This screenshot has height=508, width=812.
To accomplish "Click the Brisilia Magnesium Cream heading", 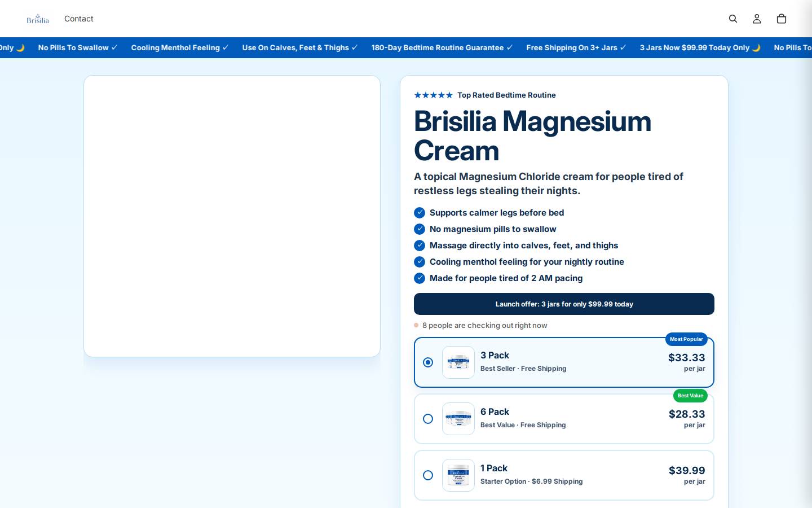I will pyautogui.click(x=532, y=136).
